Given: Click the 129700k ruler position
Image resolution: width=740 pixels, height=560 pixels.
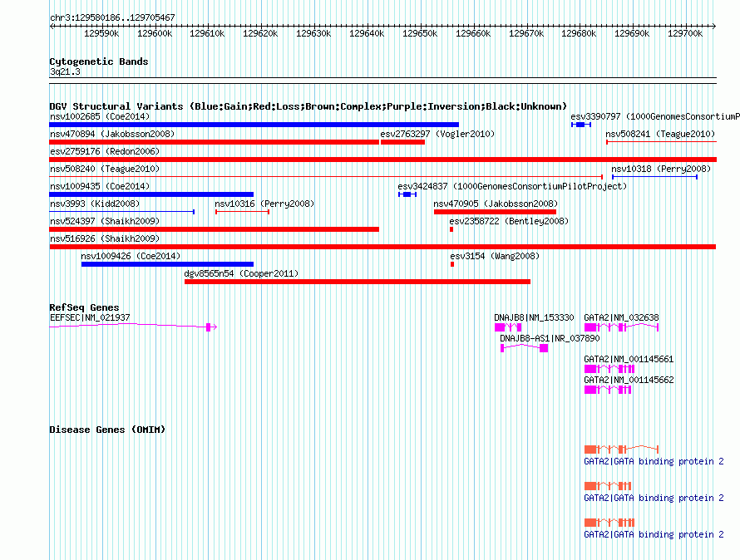Looking at the screenshot, I should click(x=685, y=34).
